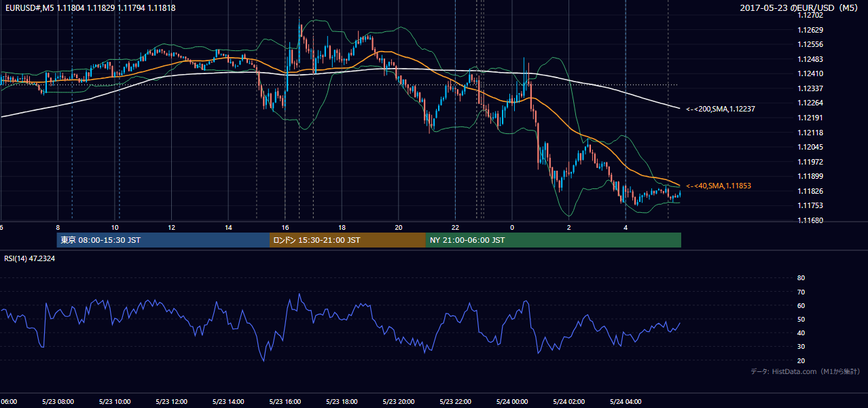The image size is (868, 408).
Task: Click price level 1.11899 on axis
Action: click(810, 176)
